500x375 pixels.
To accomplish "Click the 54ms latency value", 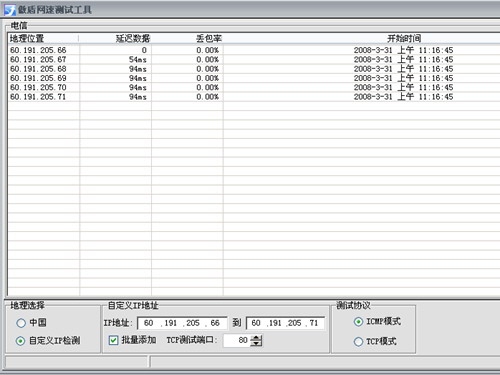I will pyautogui.click(x=138, y=60).
